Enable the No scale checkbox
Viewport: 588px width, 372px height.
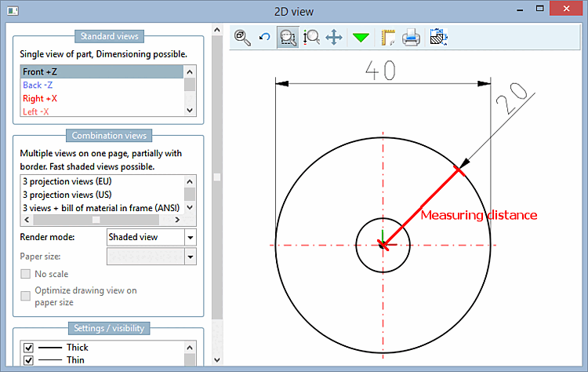(27, 274)
